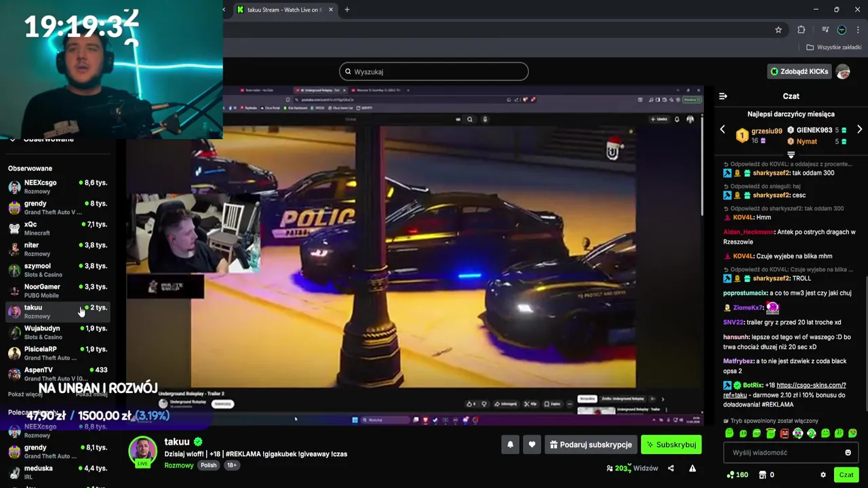Open the tab search chevron in Chrome
This screenshot has height=488, width=868.
pyautogui.click(x=224, y=9)
